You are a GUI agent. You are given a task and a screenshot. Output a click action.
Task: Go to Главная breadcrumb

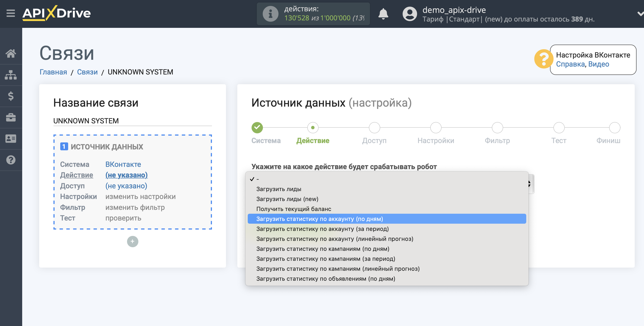click(x=53, y=72)
